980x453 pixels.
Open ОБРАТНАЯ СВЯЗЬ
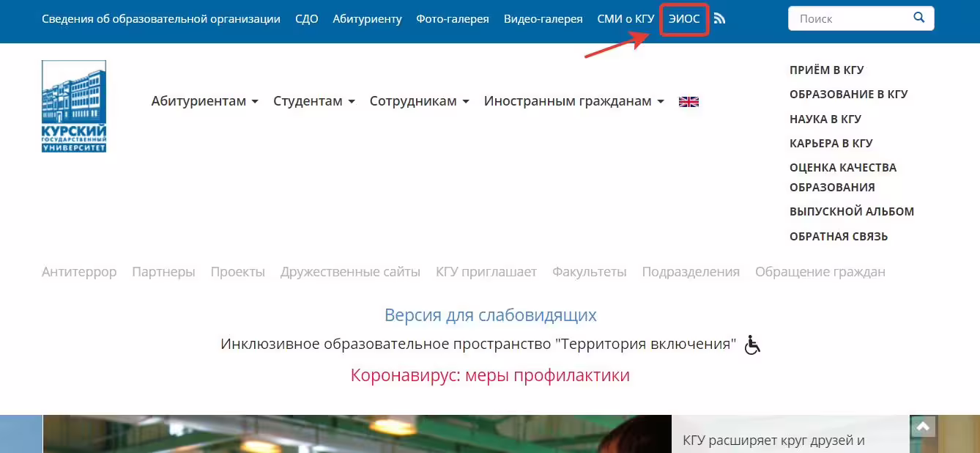click(x=839, y=236)
